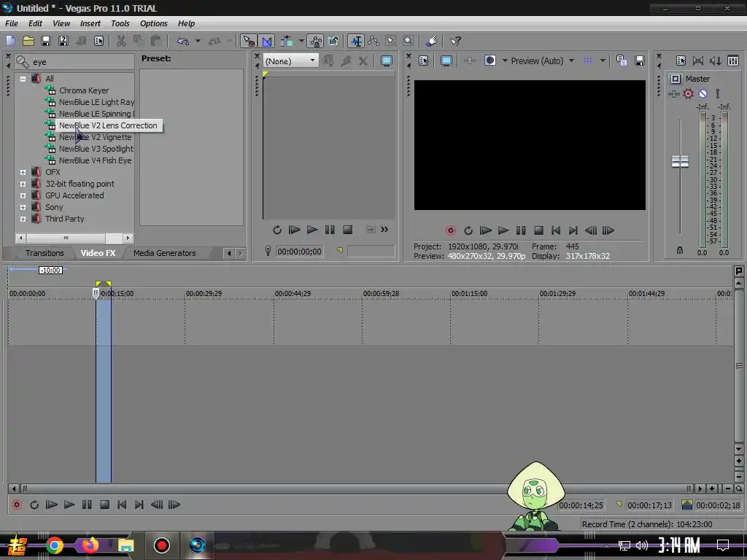Viewport: 747px width, 560px height.
Task: Expand the Sony folder
Action: pos(23,207)
